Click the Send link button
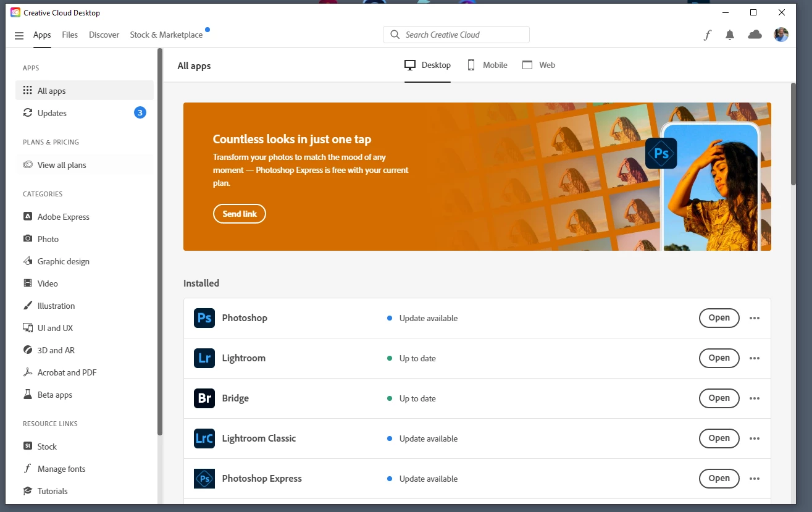Image resolution: width=812 pixels, height=512 pixels. 240,214
